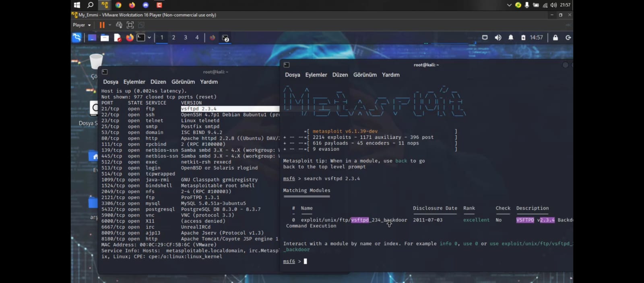Show hidden Windows tray icons chevron
This screenshot has width=644, height=283.
coord(509,5)
